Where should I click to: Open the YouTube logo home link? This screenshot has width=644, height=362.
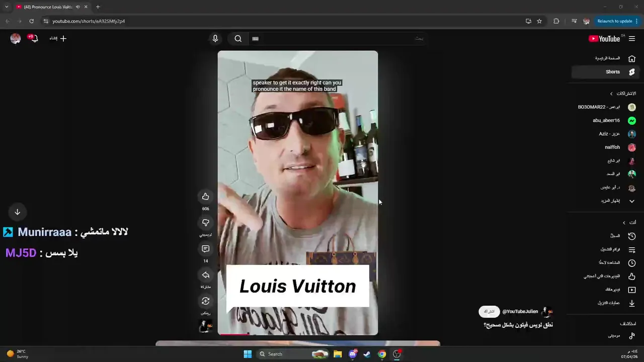pyautogui.click(x=604, y=39)
